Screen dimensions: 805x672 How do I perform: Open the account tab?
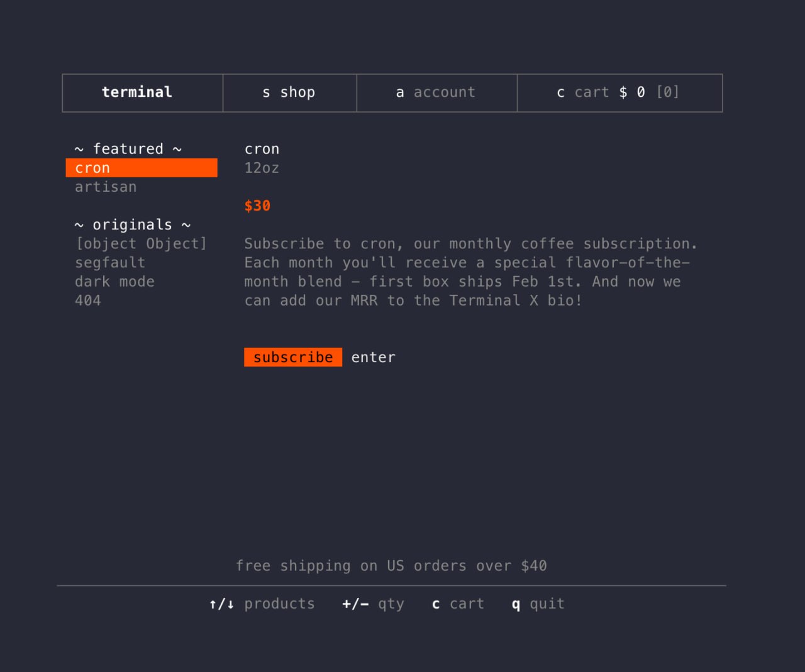(436, 93)
